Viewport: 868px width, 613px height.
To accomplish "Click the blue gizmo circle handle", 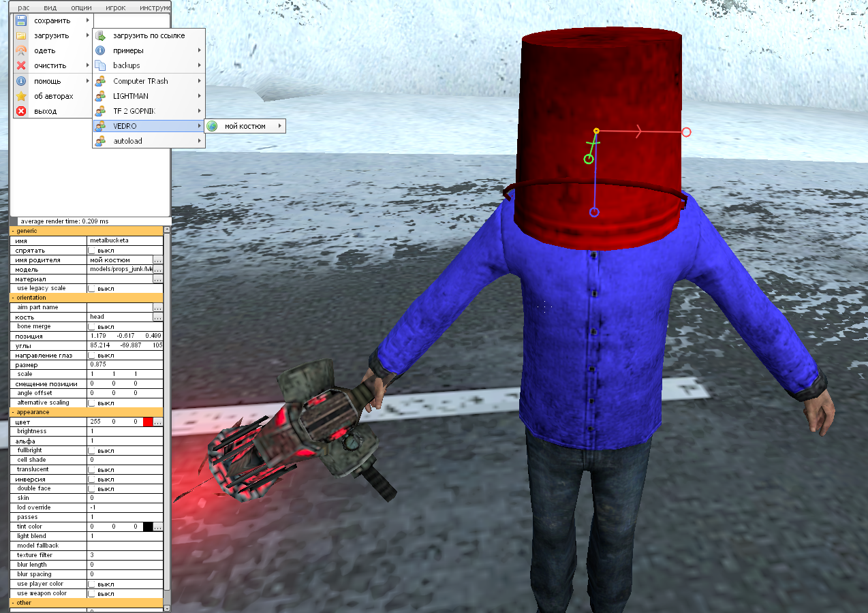I will (594, 213).
